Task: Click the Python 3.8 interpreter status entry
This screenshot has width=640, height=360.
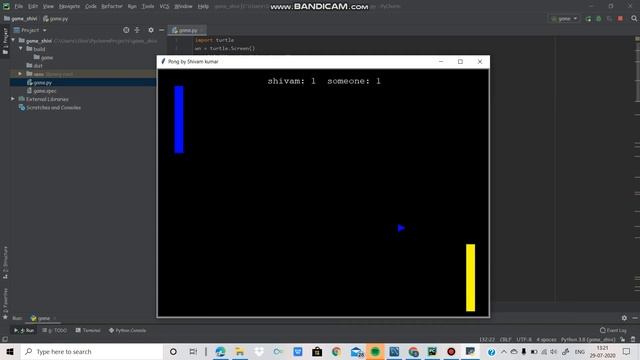Action: 588,340
